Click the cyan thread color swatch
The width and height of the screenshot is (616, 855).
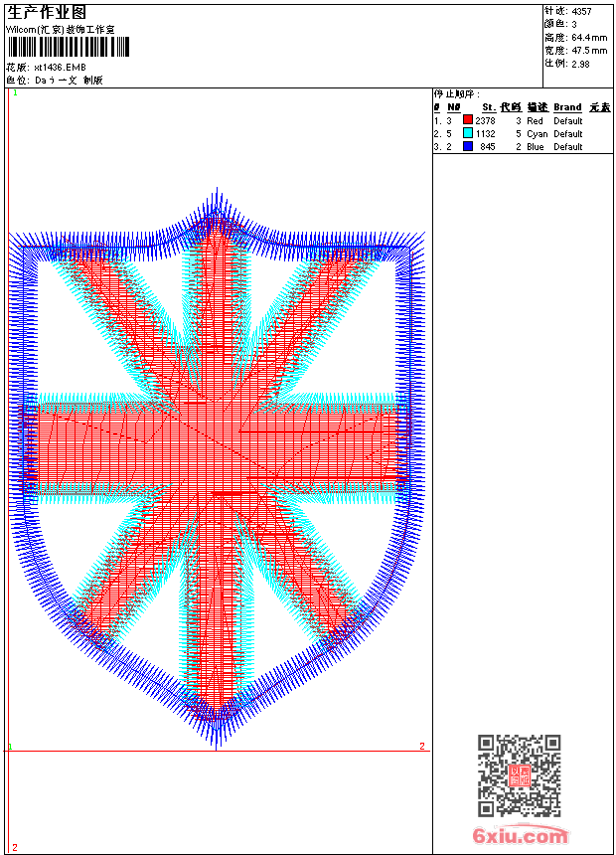[x=467, y=133]
